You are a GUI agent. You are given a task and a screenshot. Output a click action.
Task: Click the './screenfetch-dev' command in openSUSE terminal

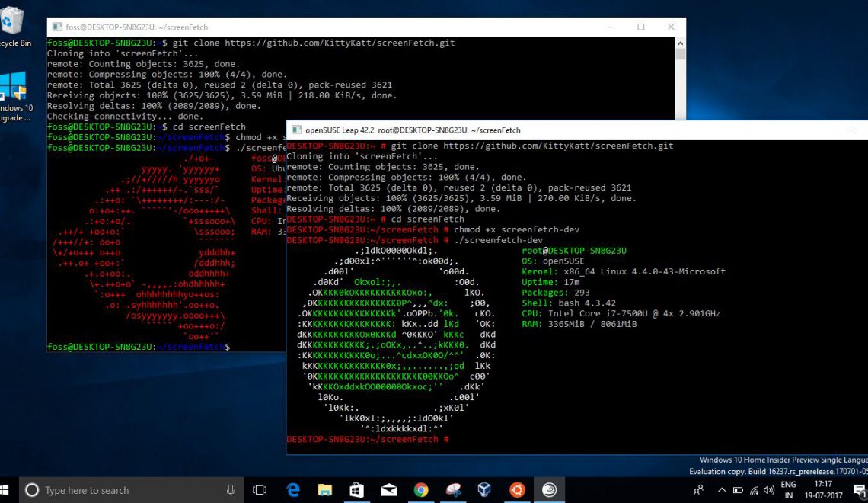498,240
